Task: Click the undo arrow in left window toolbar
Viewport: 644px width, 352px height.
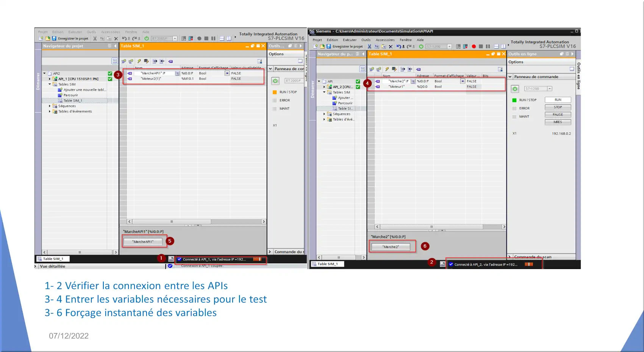Action: tap(124, 38)
